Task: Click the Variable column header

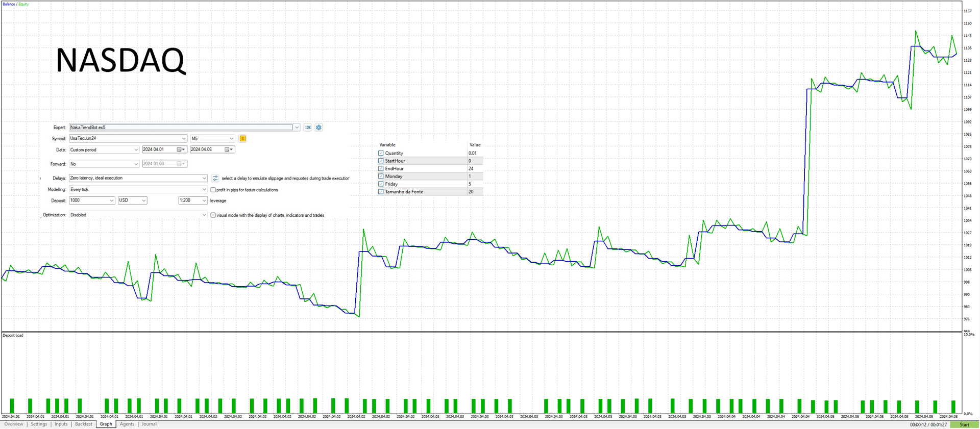Action: [x=387, y=145]
